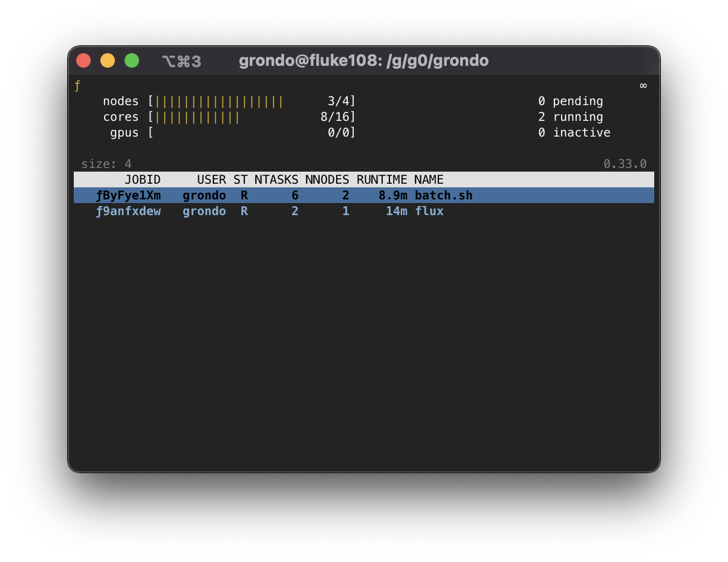728x562 pixels.
Task: Click the nodes label
Action: (121, 101)
